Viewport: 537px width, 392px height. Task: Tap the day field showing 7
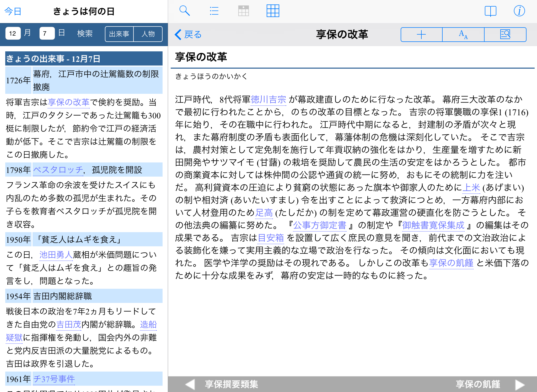click(47, 34)
